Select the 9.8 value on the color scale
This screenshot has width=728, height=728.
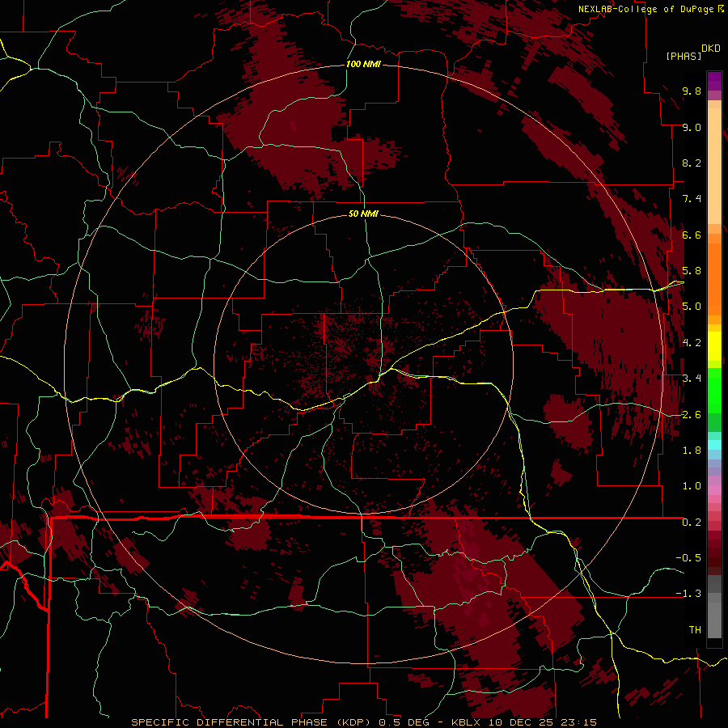click(692, 91)
